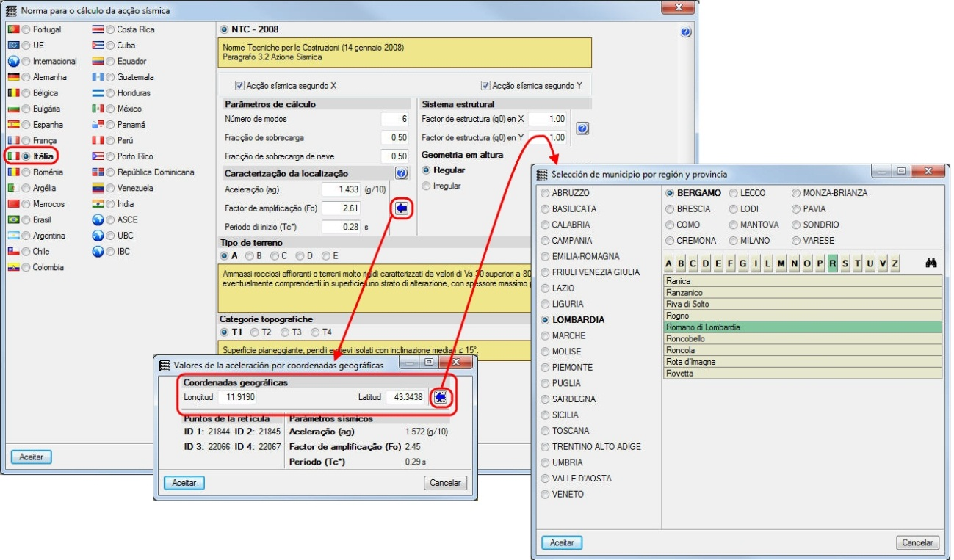Pick the Brasil seismic code
954x560 pixels.
[27, 219]
